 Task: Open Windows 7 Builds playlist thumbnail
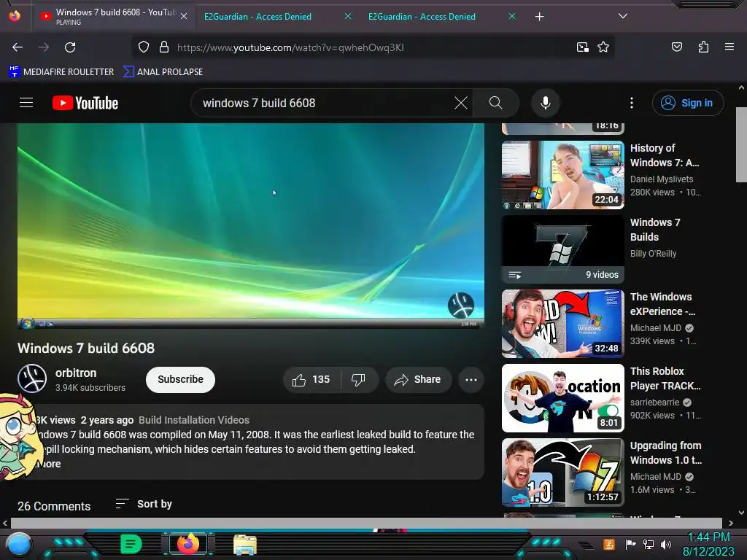[562, 249]
